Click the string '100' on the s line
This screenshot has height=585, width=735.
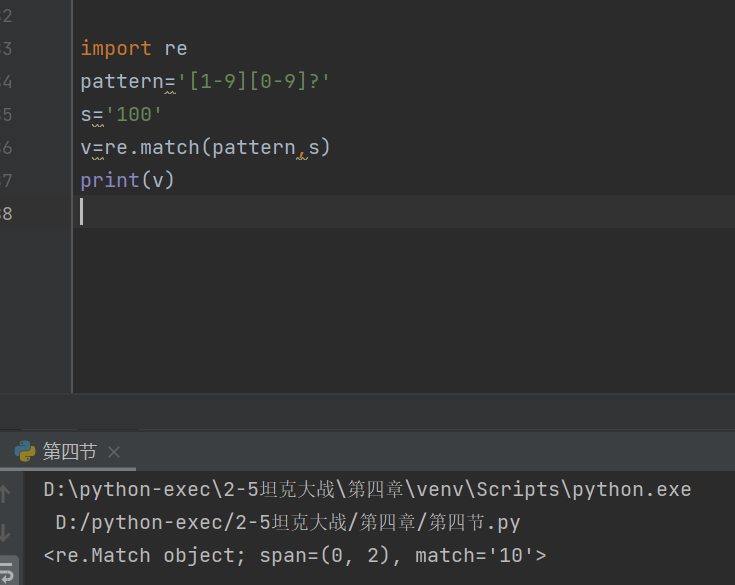coord(134,114)
